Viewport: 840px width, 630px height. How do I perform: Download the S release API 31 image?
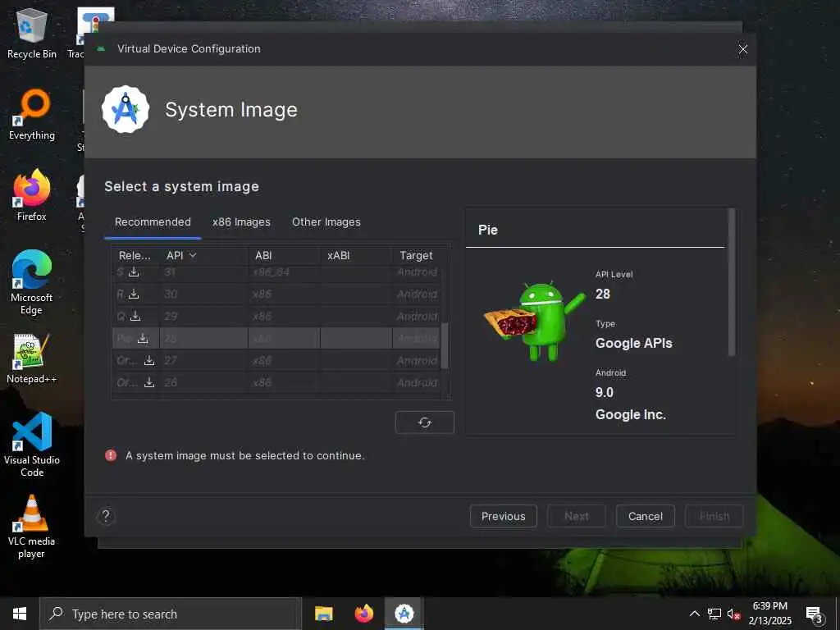pyautogui.click(x=134, y=272)
